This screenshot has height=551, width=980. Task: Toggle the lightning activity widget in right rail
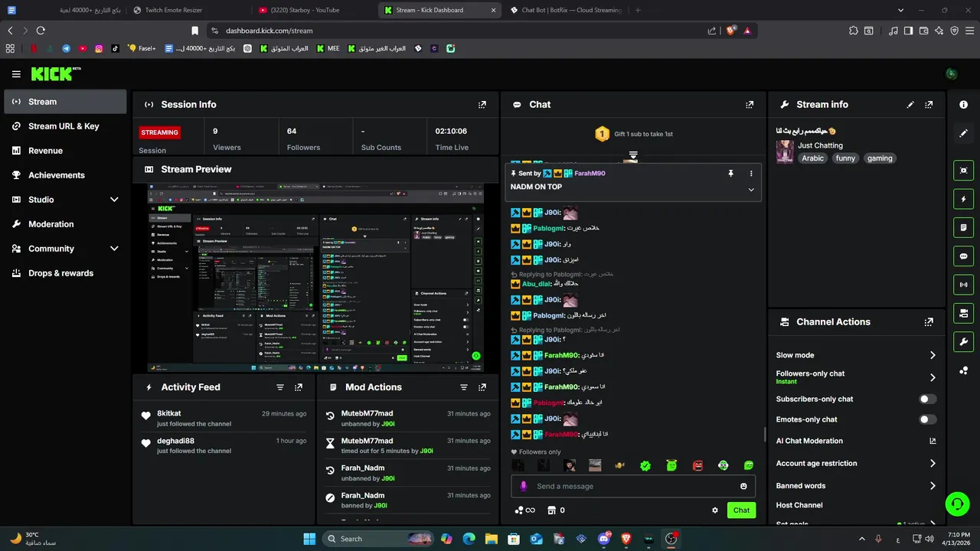click(963, 200)
